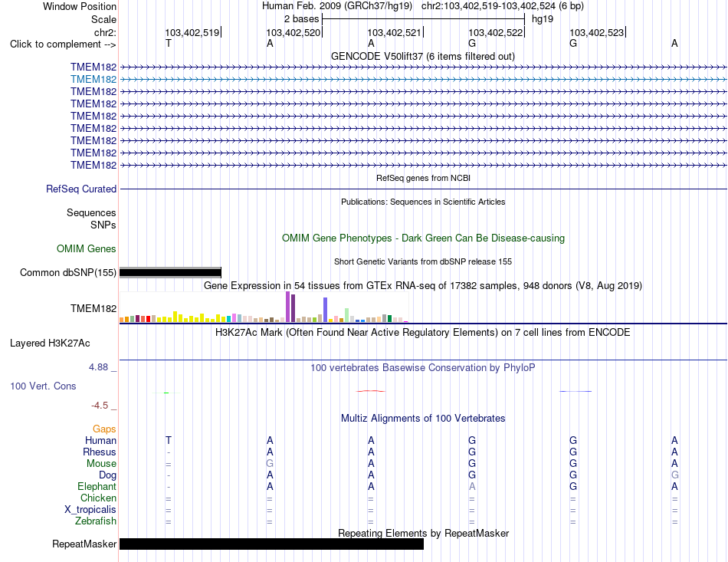728x562 pixels.
Task: Click the grey G base in Dog row
Action: (674, 475)
